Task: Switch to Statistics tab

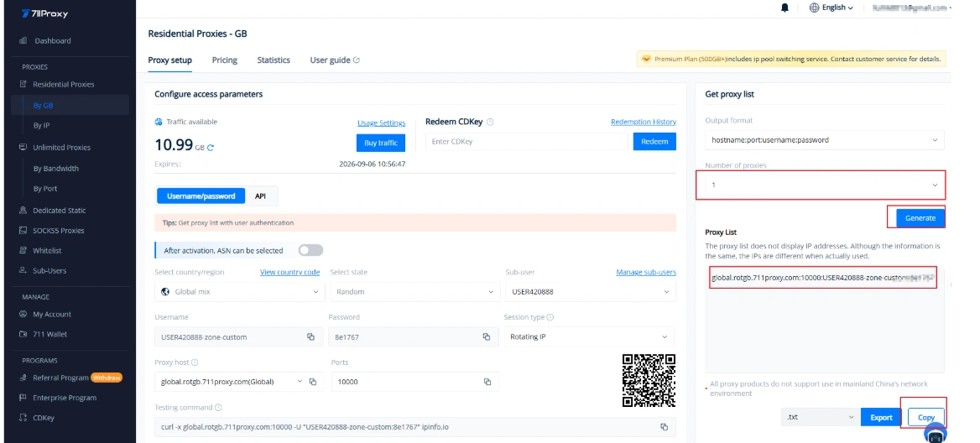Action: 274,60
